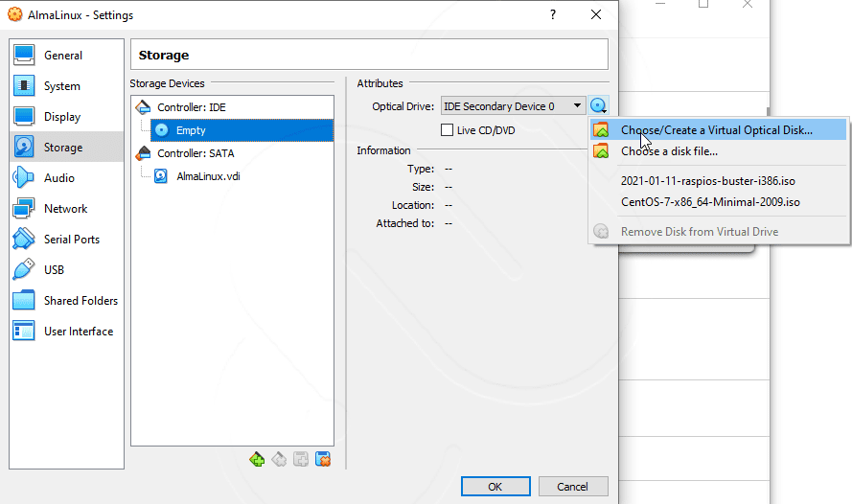The height and width of the screenshot is (504, 852).
Task: Open the Network settings category
Action: [x=66, y=209]
